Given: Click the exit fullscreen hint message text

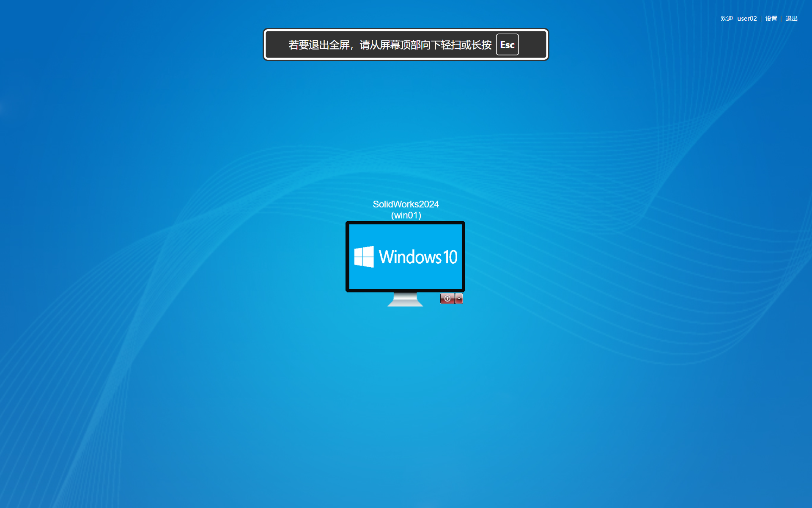Looking at the screenshot, I should point(390,45).
